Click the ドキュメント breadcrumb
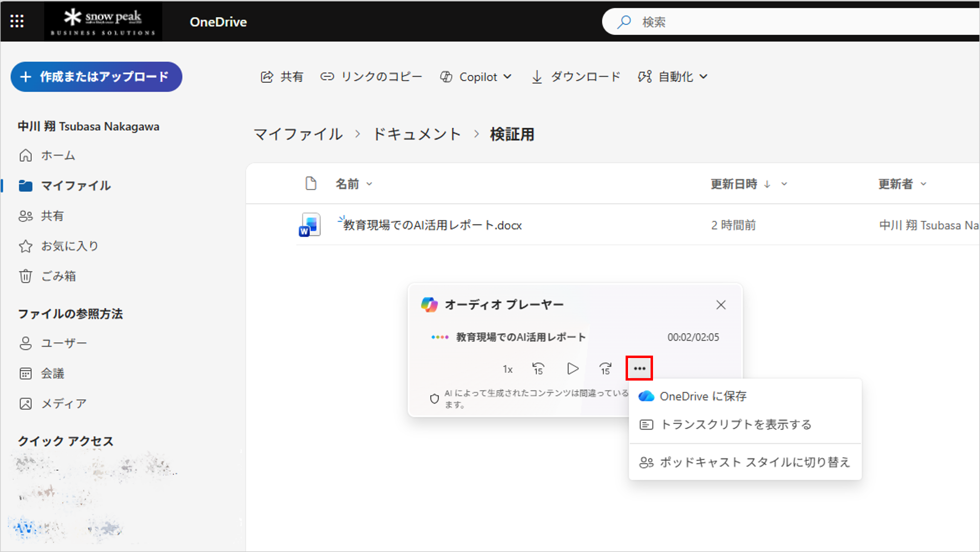This screenshot has height=552, width=980. pos(417,134)
